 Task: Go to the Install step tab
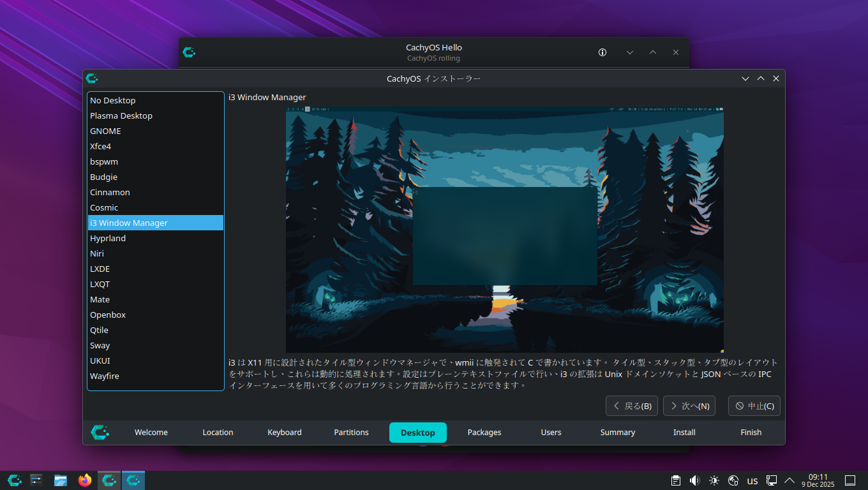click(x=684, y=432)
